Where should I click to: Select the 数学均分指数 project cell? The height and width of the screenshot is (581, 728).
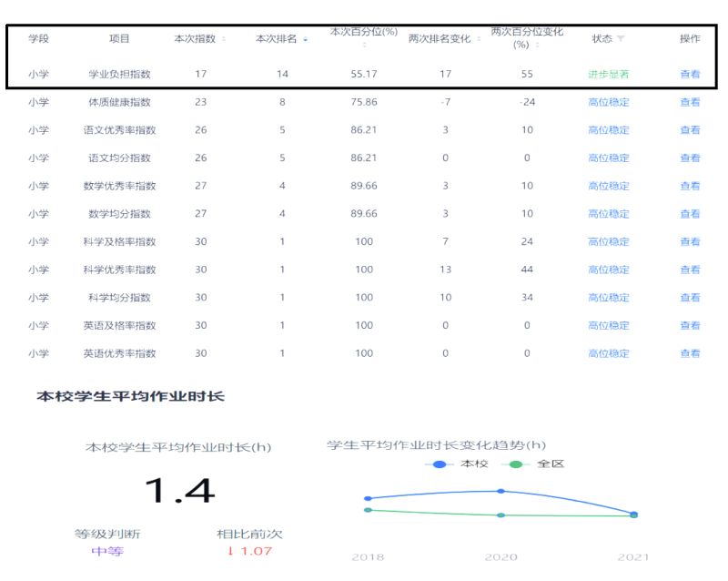(x=119, y=213)
